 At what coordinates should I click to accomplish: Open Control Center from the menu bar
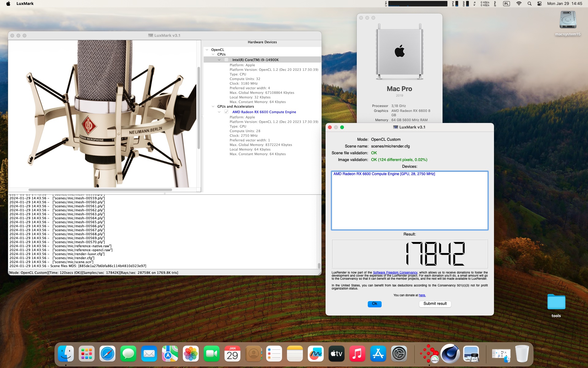tap(540, 4)
